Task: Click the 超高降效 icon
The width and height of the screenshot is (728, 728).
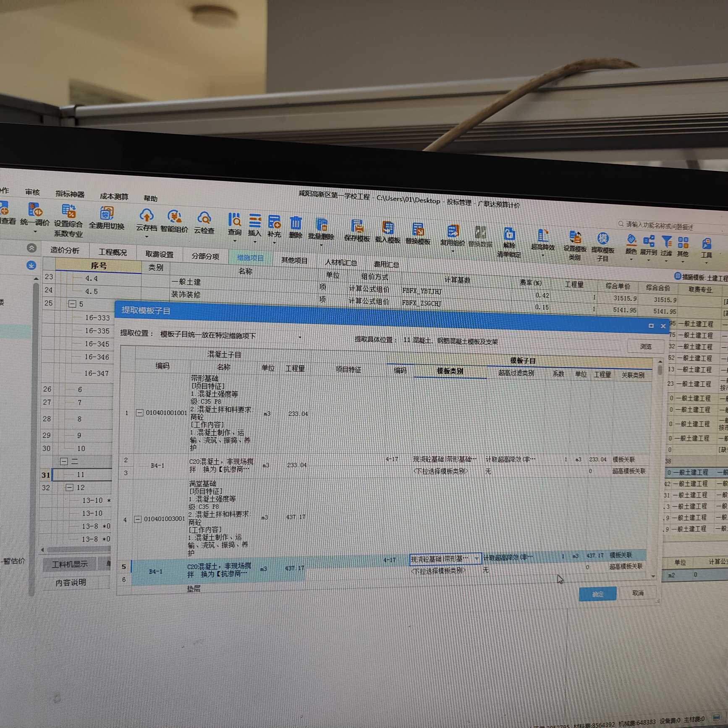Action: pyautogui.click(x=543, y=236)
